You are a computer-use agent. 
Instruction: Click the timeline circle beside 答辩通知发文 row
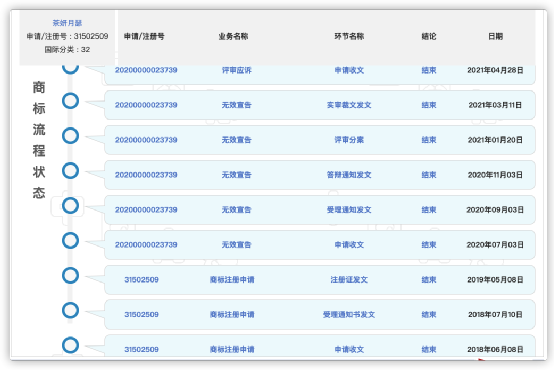[70, 171]
